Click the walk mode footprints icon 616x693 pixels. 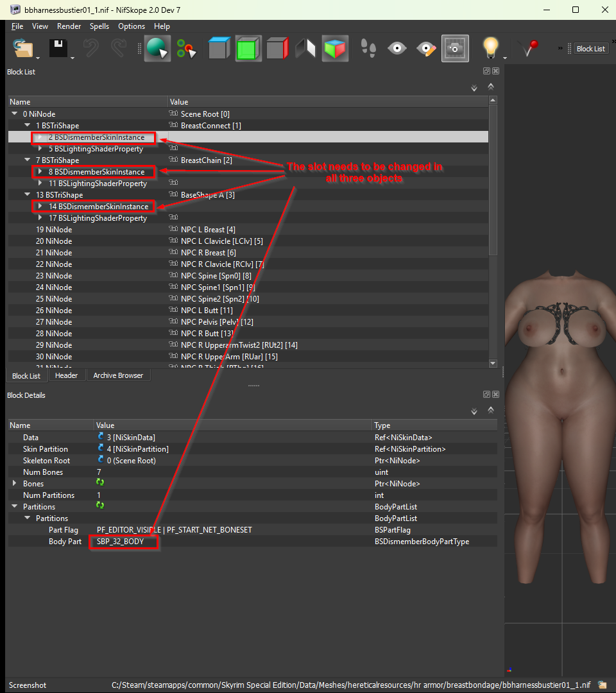tap(368, 47)
